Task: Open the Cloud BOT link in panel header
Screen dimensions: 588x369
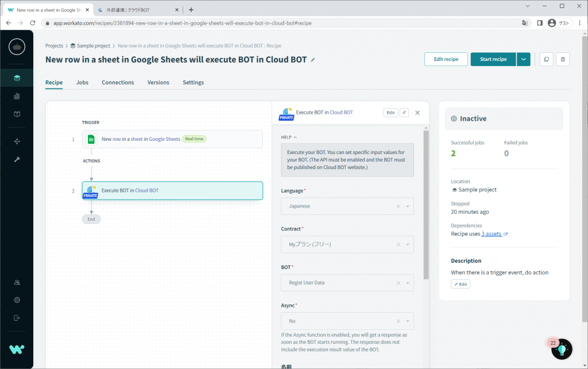Action: point(341,112)
